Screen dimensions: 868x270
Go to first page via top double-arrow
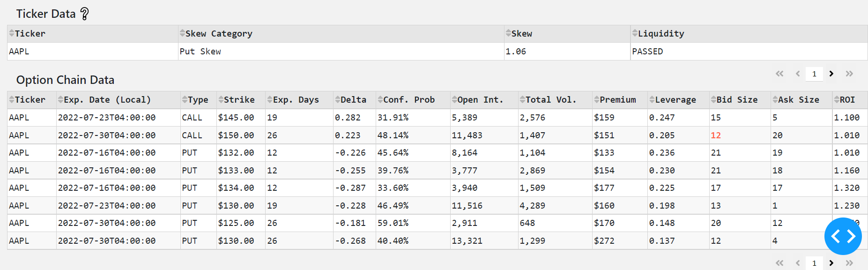point(779,74)
